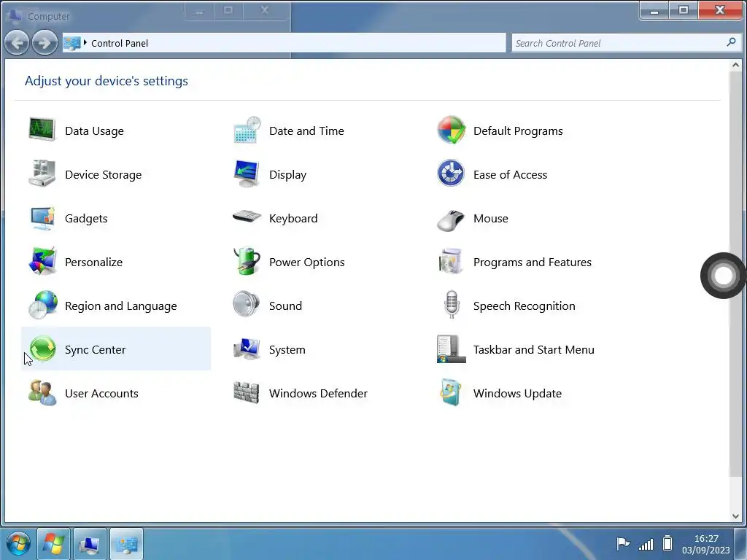Click the Speech Recognition microphone icon
Viewport: 747px width, 560px height.
pyautogui.click(x=451, y=305)
